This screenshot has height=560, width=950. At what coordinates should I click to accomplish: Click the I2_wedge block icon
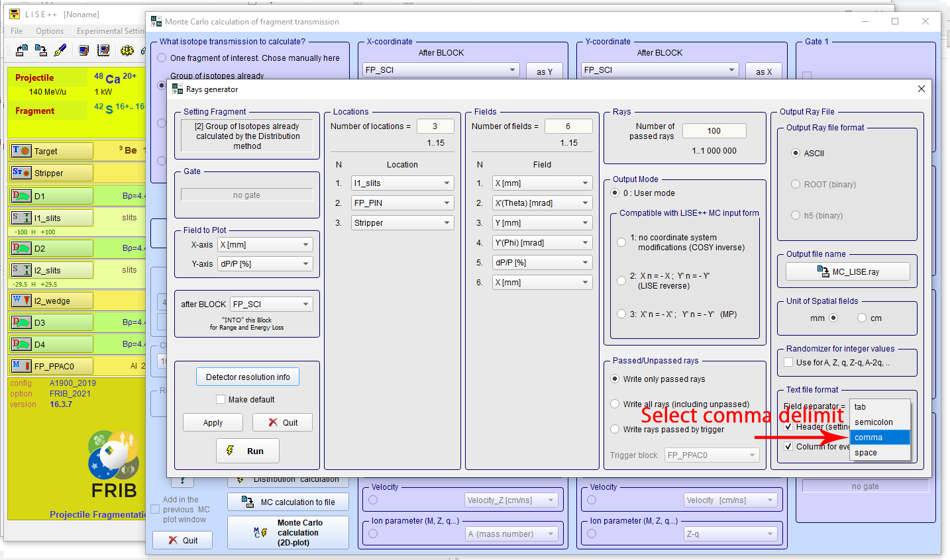[21, 301]
